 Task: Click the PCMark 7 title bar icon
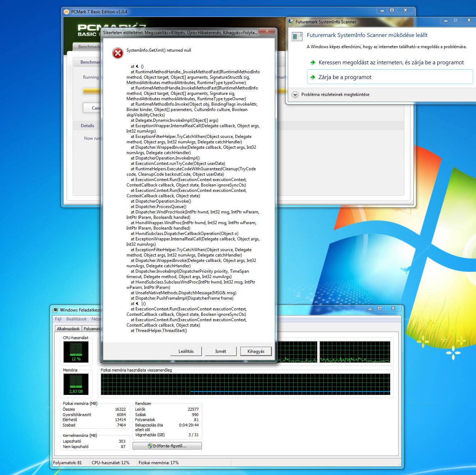click(x=66, y=11)
